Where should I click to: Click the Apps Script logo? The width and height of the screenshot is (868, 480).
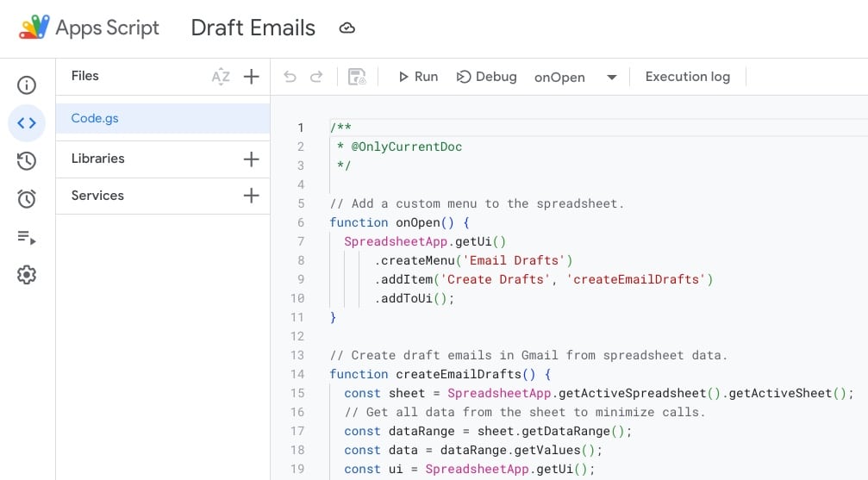(34, 28)
